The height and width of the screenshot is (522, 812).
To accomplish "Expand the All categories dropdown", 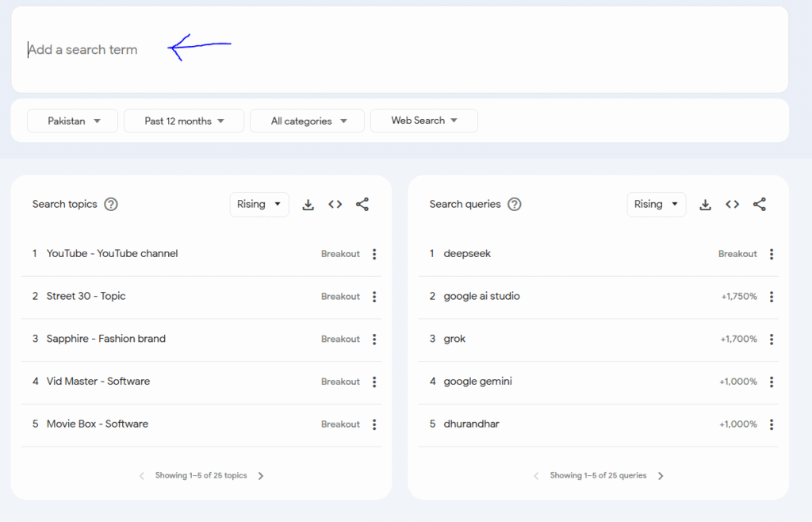I will pyautogui.click(x=308, y=121).
